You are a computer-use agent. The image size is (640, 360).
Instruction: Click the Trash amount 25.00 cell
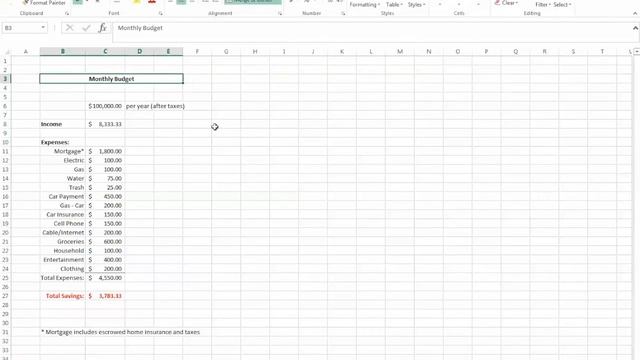pyautogui.click(x=105, y=187)
